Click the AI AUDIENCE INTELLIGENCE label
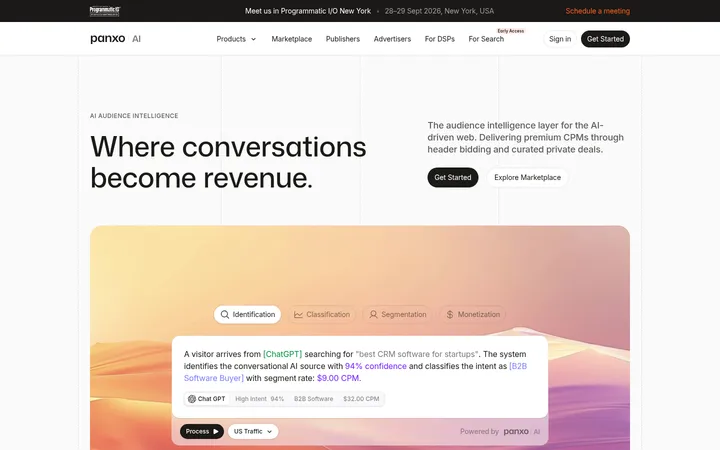Screen dimensions: 720x450 tap(134, 116)
